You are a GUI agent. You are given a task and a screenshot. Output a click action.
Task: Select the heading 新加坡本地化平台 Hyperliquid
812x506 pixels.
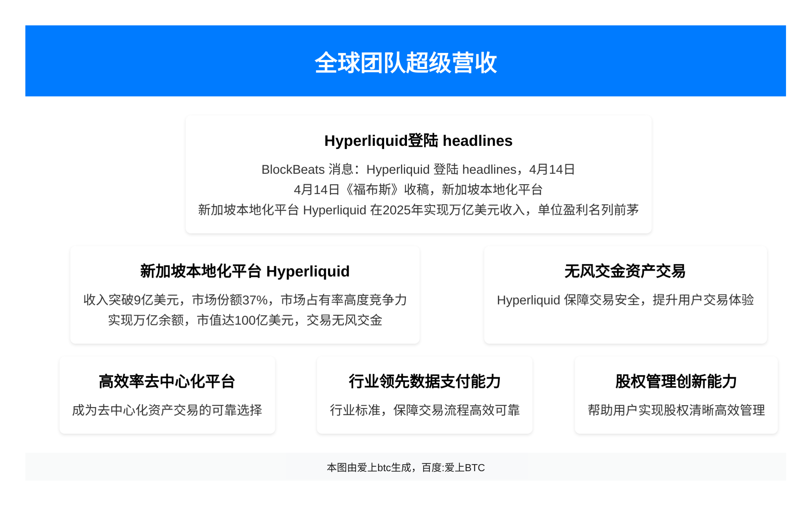pyautogui.click(x=245, y=271)
